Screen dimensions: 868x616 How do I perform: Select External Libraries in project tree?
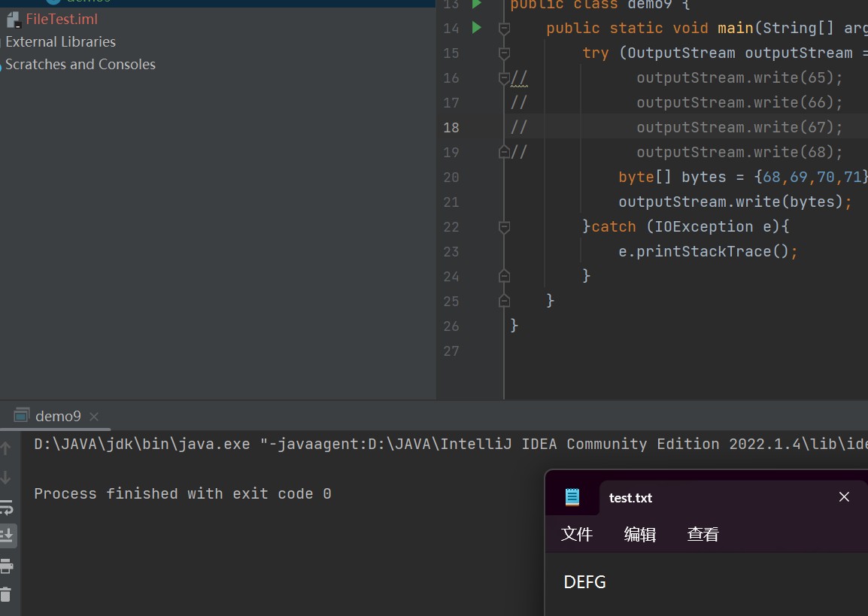pyautogui.click(x=60, y=42)
